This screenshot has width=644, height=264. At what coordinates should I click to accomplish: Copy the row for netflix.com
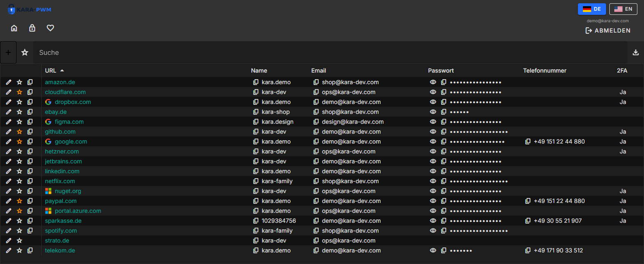[x=30, y=181]
